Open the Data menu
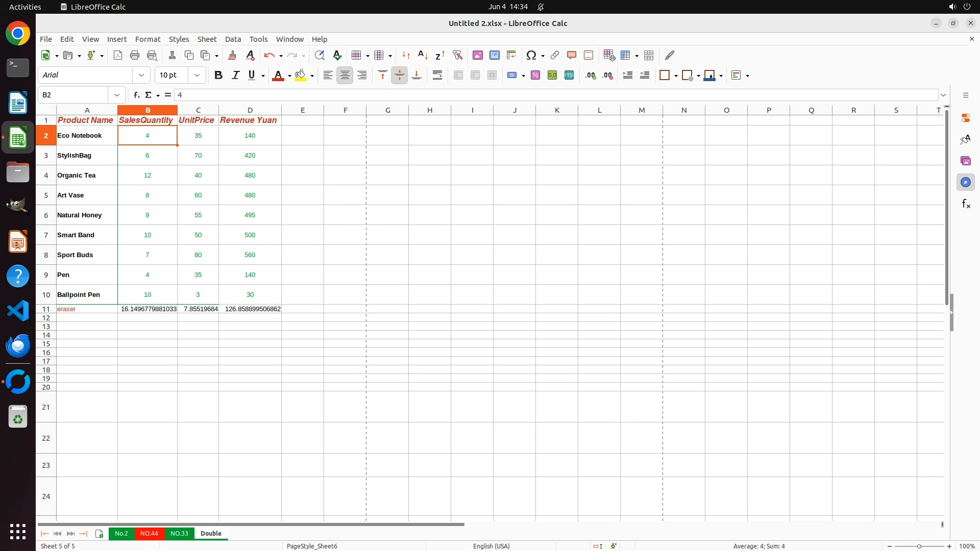 pyautogui.click(x=233, y=39)
